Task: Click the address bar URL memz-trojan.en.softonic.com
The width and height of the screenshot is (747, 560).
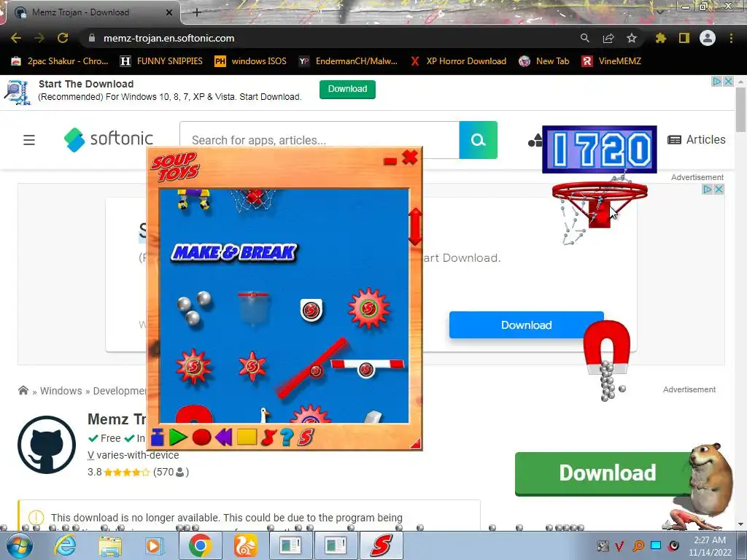Action: tap(169, 38)
